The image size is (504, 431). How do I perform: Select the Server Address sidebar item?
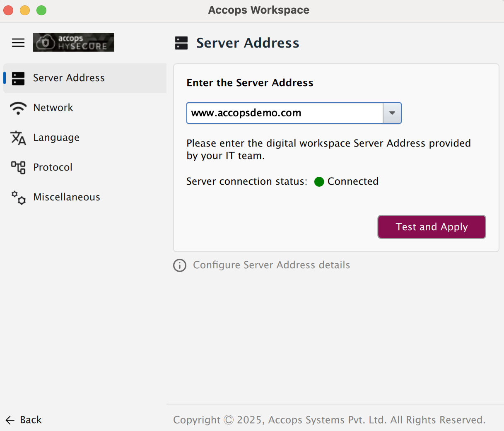tap(69, 78)
